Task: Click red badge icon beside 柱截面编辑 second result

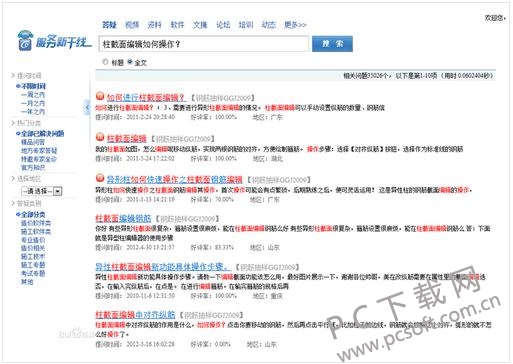Action: pos(100,137)
